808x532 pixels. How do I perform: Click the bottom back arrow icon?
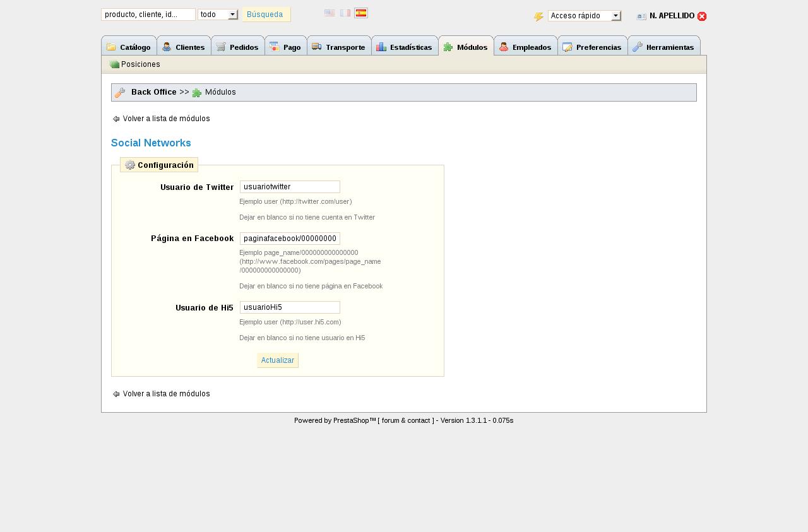point(116,394)
